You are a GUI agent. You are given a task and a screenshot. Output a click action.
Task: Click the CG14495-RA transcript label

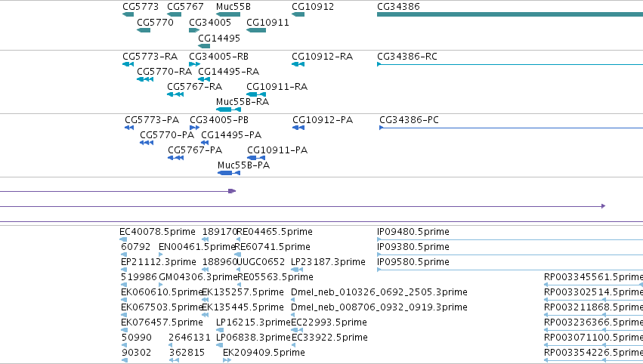click(228, 71)
